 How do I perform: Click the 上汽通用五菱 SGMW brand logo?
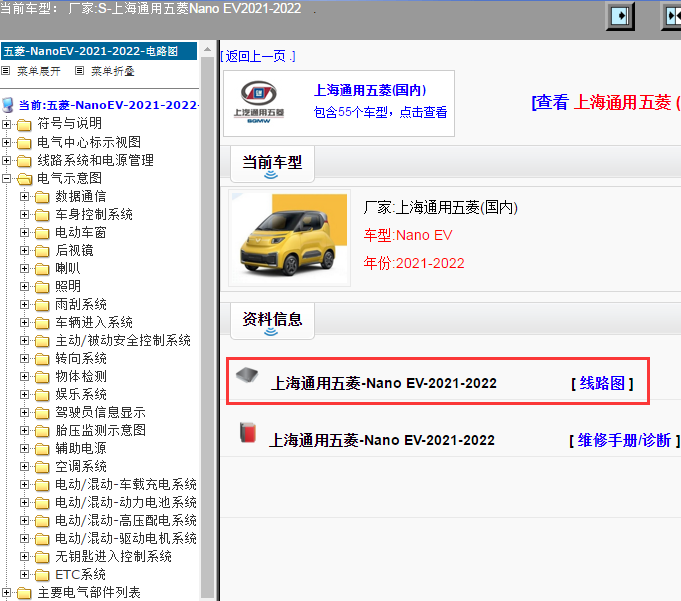pos(259,102)
